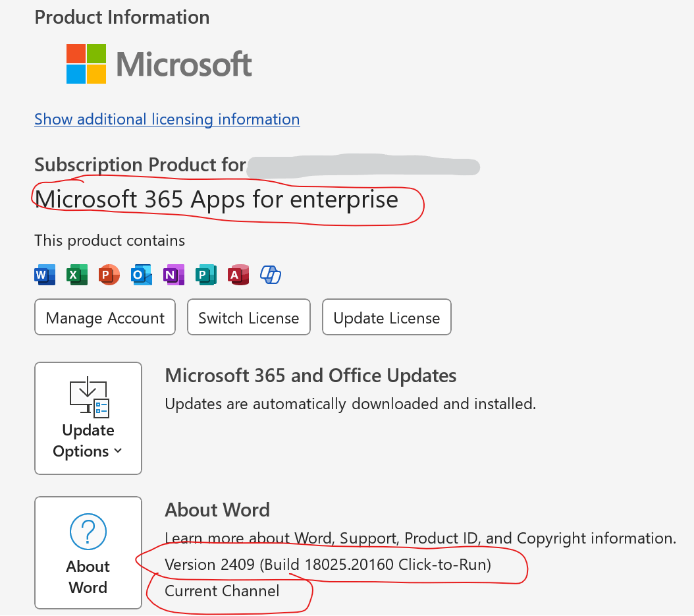694x616 pixels.
Task: Click the Update License button
Action: coord(387,317)
